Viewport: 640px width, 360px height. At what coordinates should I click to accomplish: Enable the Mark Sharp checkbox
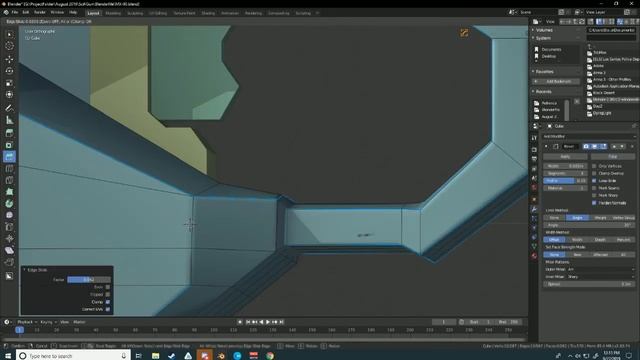[594, 196]
